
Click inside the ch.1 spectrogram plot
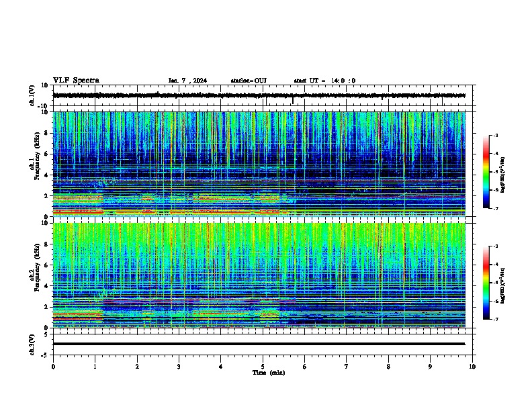tap(259, 164)
